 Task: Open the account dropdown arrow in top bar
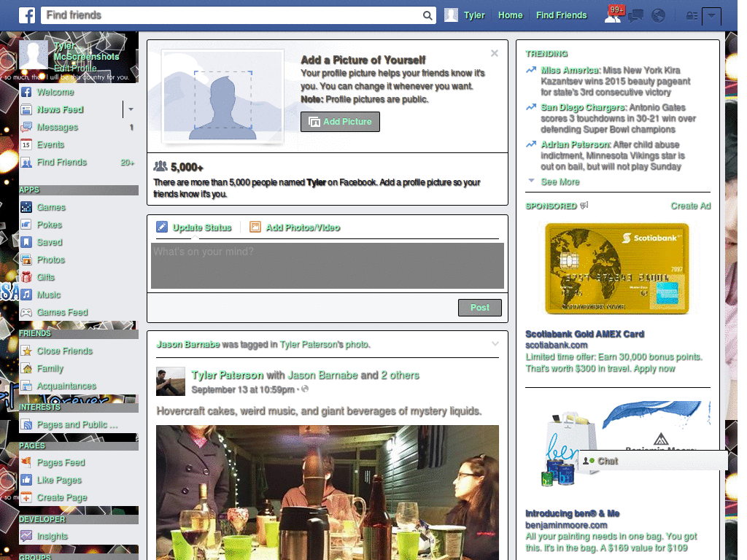point(711,16)
